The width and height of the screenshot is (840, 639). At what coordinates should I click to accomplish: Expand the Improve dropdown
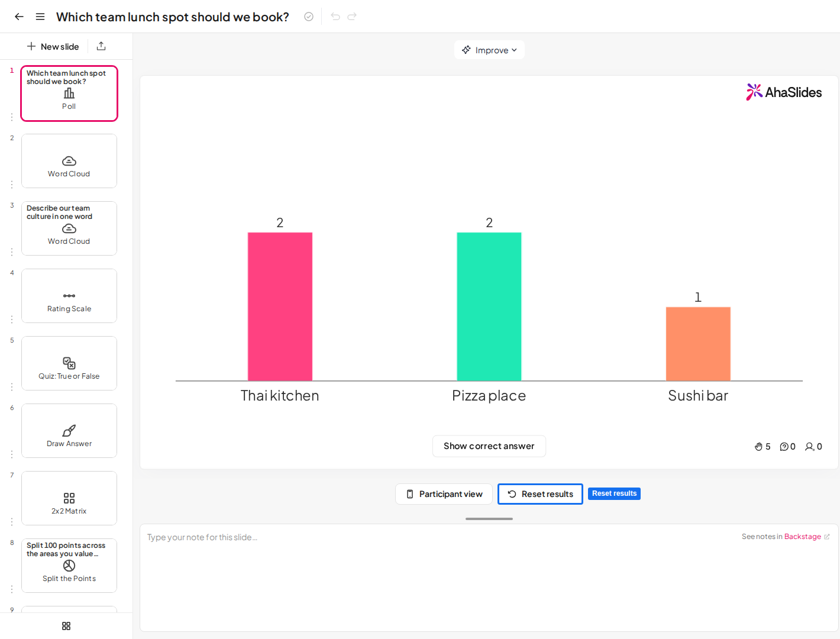489,50
